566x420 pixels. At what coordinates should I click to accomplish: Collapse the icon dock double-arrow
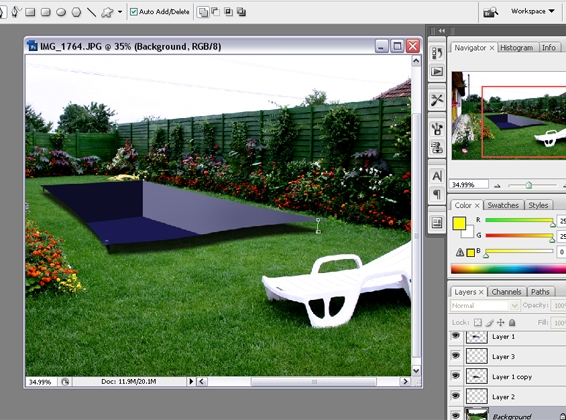442,31
